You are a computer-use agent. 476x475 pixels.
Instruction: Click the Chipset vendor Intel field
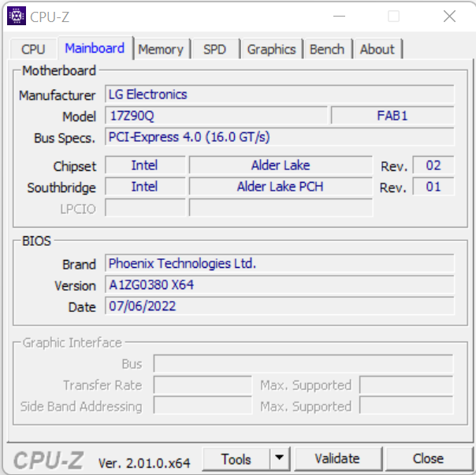click(145, 165)
